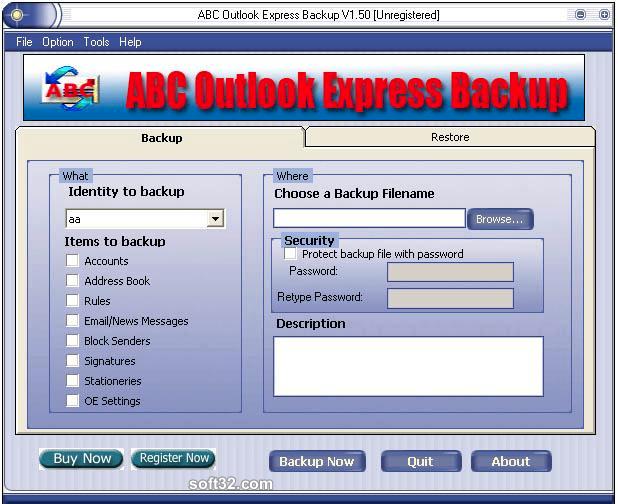618x504 pixels.
Task: Open the Help menu
Action: click(x=130, y=42)
